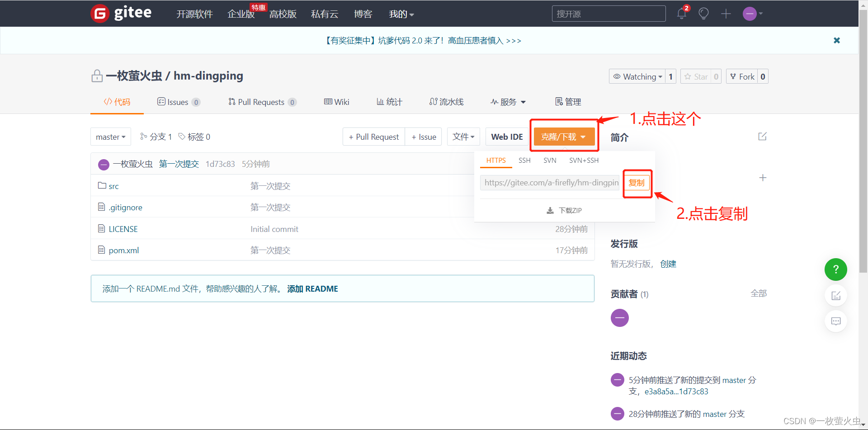Click 添加 README link
The height and width of the screenshot is (430, 868).
(x=312, y=289)
